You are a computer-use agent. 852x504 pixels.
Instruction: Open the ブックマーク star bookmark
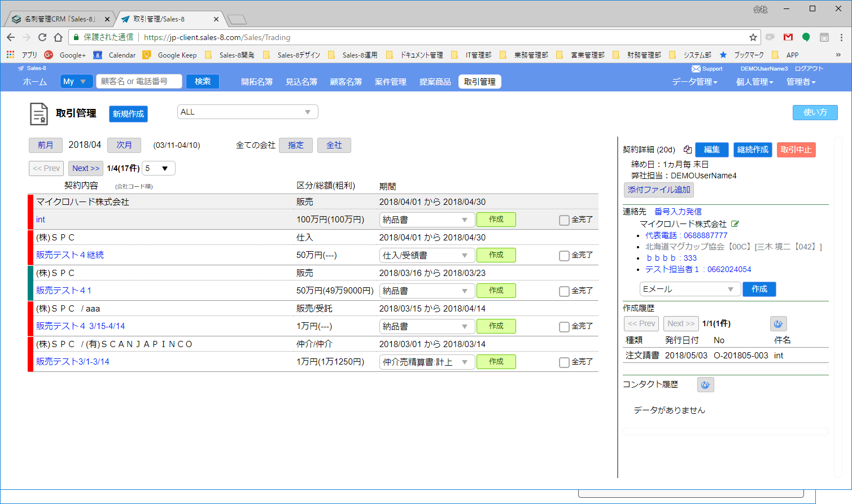click(742, 55)
